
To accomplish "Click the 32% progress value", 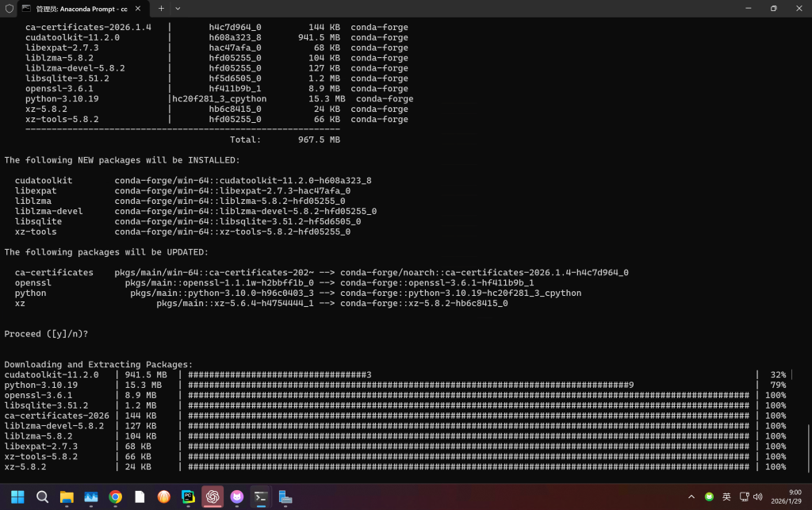I will click(778, 375).
